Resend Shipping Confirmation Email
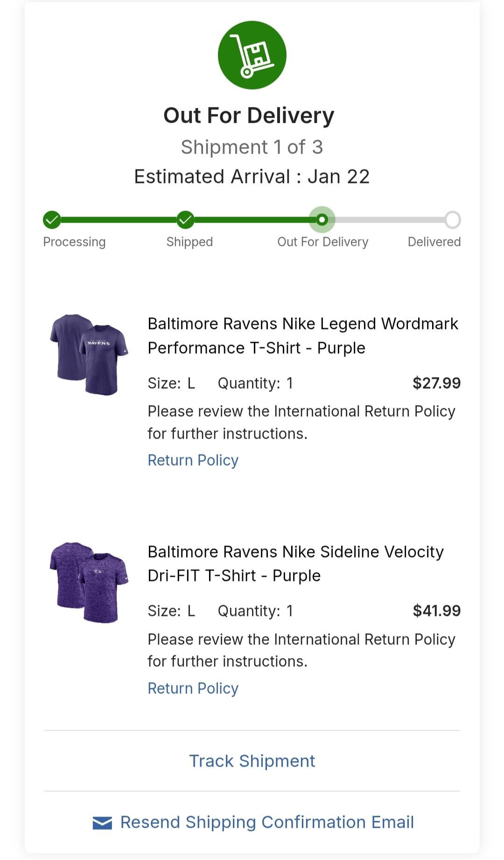504x860 pixels. coord(267,822)
